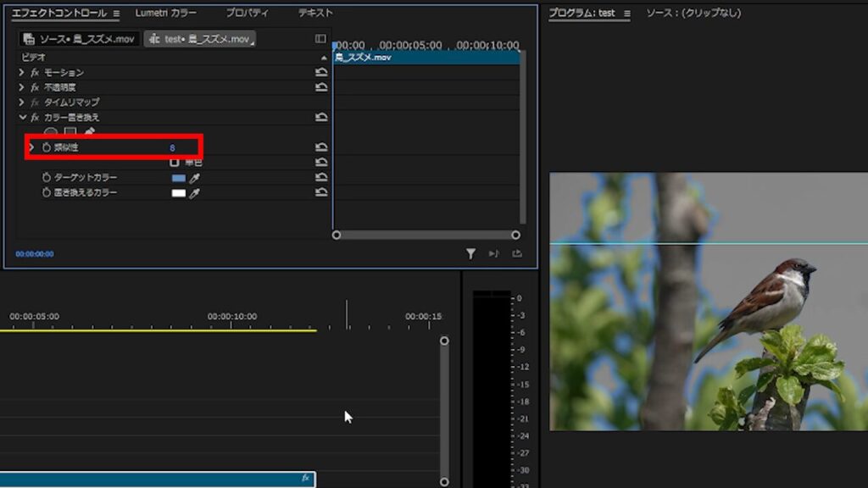Image resolution: width=868 pixels, height=488 pixels.
Task: Expand the 類似性 parameter
Action: coord(32,147)
